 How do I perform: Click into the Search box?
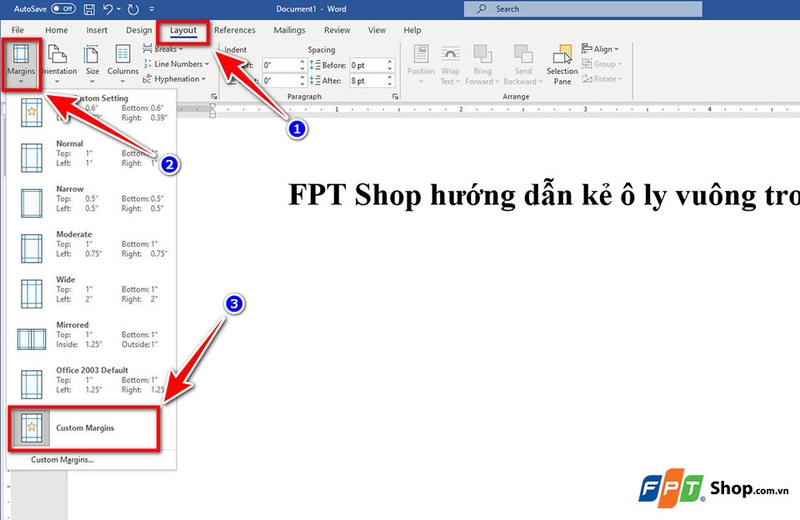(x=583, y=9)
